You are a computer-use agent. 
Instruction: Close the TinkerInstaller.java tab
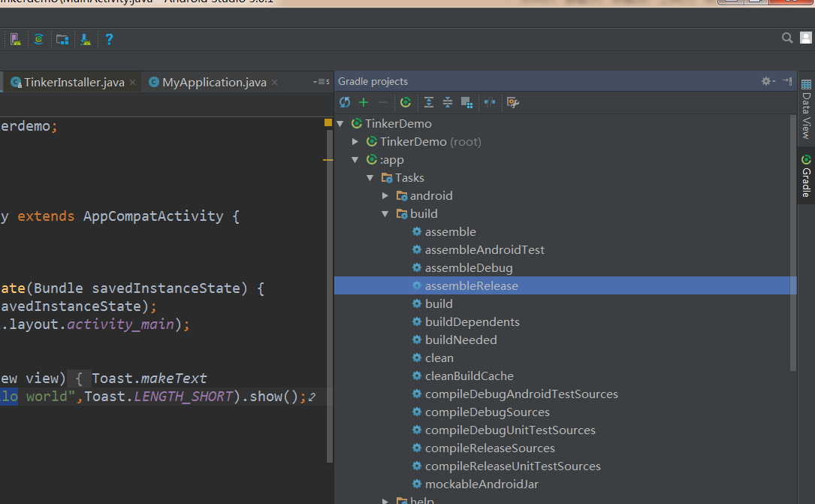(x=132, y=82)
